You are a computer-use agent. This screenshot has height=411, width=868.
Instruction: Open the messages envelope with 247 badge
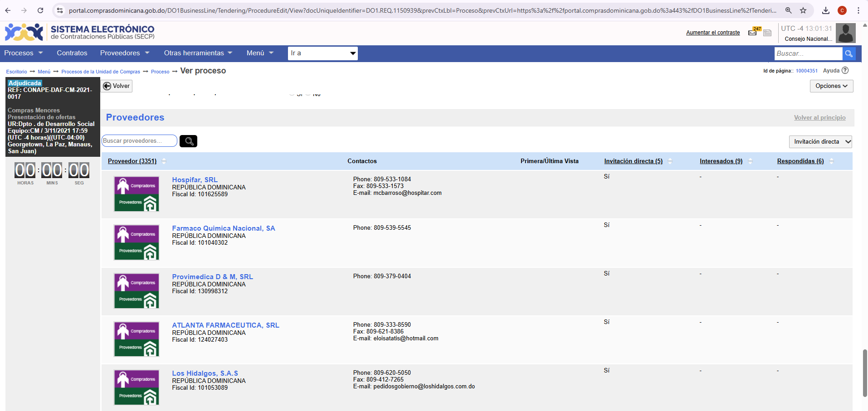[753, 32]
